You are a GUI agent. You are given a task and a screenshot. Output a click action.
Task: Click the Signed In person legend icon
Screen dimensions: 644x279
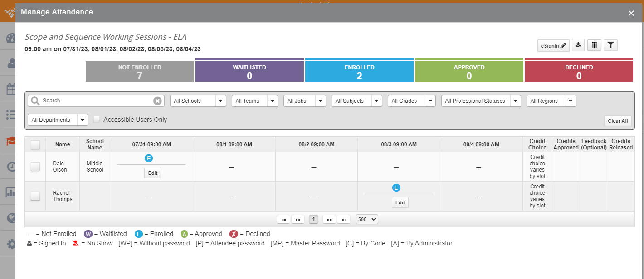click(x=29, y=244)
